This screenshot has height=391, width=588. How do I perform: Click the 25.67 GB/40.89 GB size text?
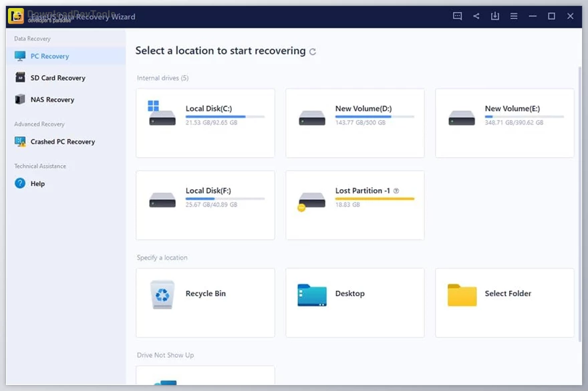tap(212, 205)
